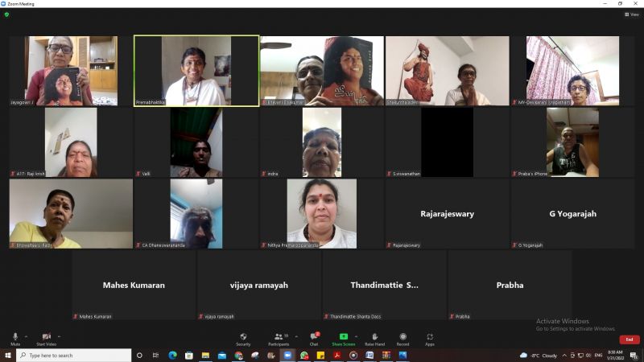Select Jayagowri's video tile

[71, 71]
